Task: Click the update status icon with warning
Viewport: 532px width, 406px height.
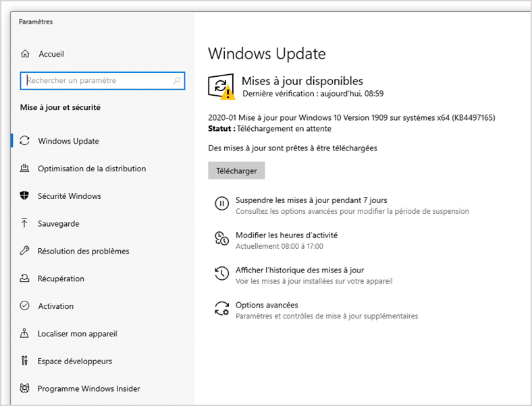Action: click(221, 87)
